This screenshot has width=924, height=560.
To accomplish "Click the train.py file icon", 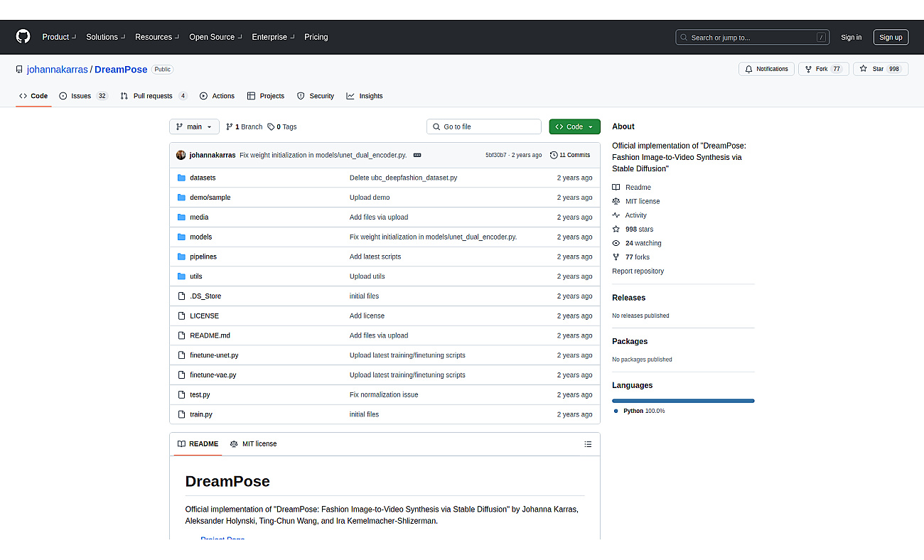I will tap(181, 414).
